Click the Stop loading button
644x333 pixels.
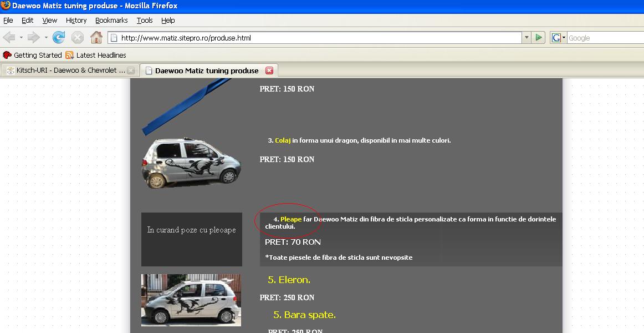point(77,38)
